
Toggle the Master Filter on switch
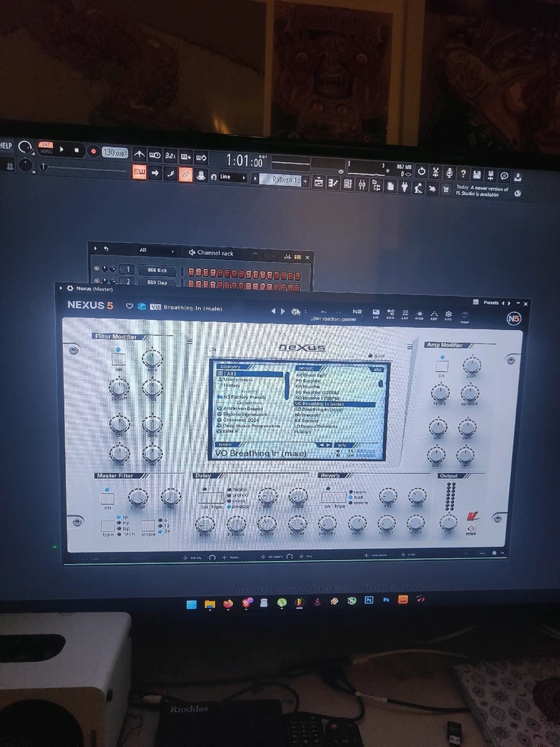(108, 498)
